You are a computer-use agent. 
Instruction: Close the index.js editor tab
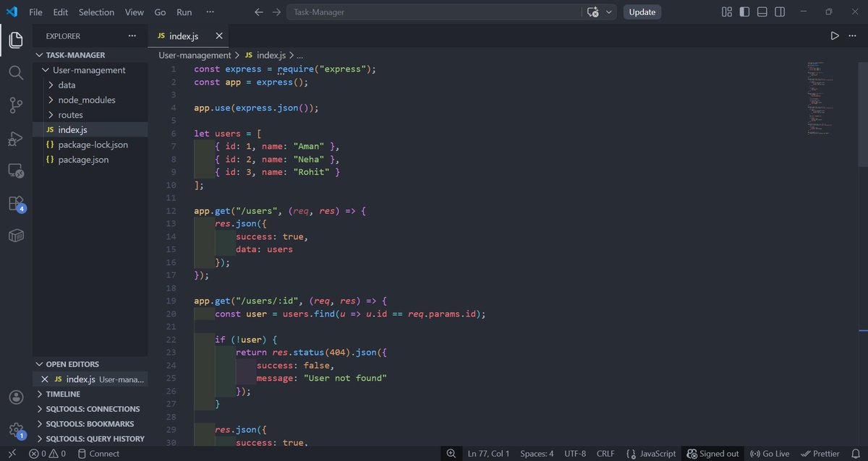point(219,35)
